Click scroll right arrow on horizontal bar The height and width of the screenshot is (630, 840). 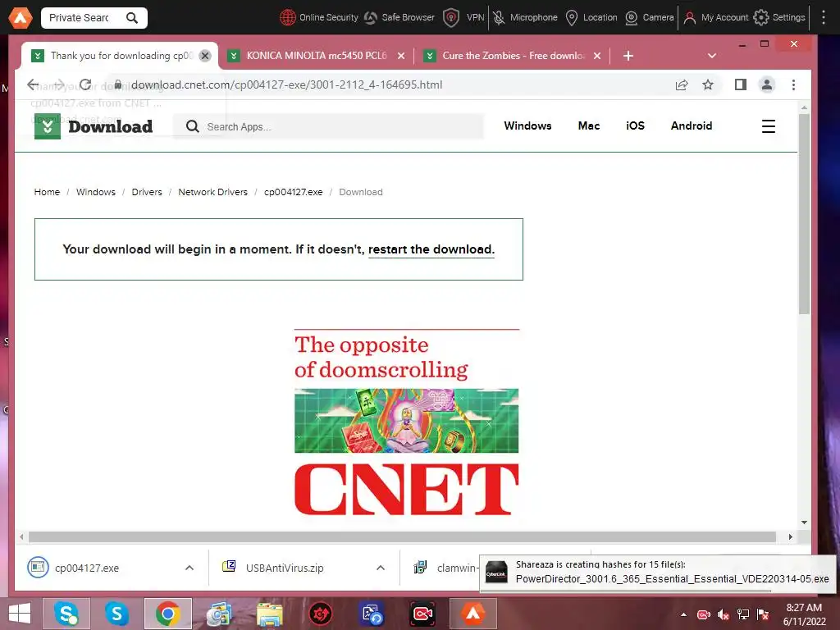point(791,536)
